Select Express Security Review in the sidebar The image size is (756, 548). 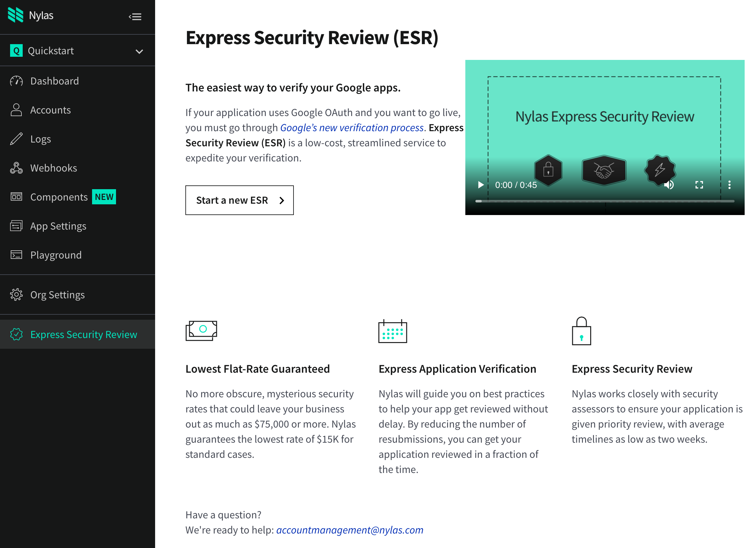pyautogui.click(x=83, y=334)
